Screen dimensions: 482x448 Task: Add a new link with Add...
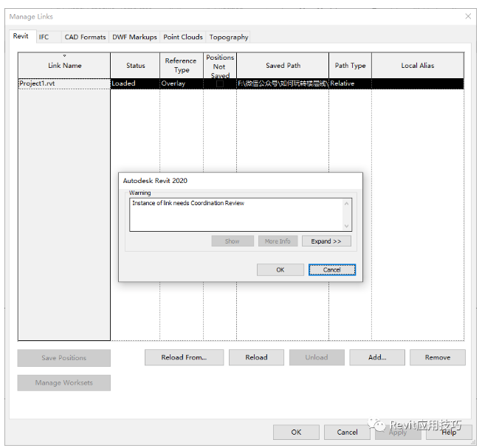tap(377, 357)
